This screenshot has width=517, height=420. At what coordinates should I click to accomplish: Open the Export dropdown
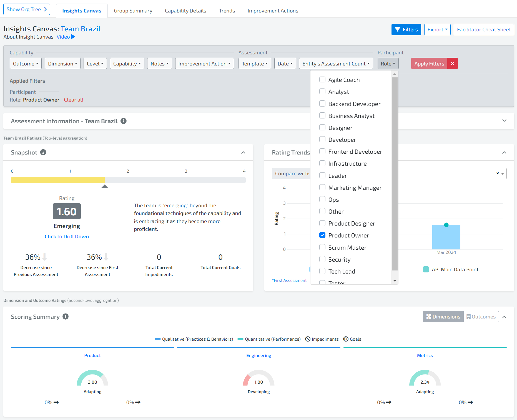click(x=437, y=30)
